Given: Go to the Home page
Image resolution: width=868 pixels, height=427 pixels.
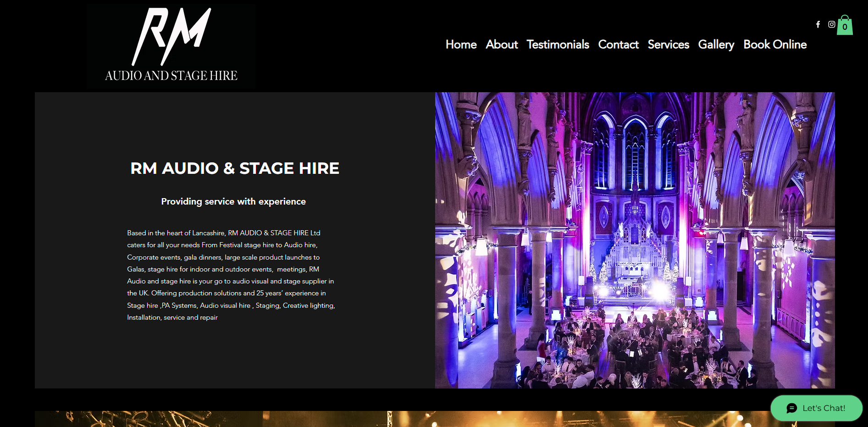Looking at the screenshot, I should tap(461, 44).
